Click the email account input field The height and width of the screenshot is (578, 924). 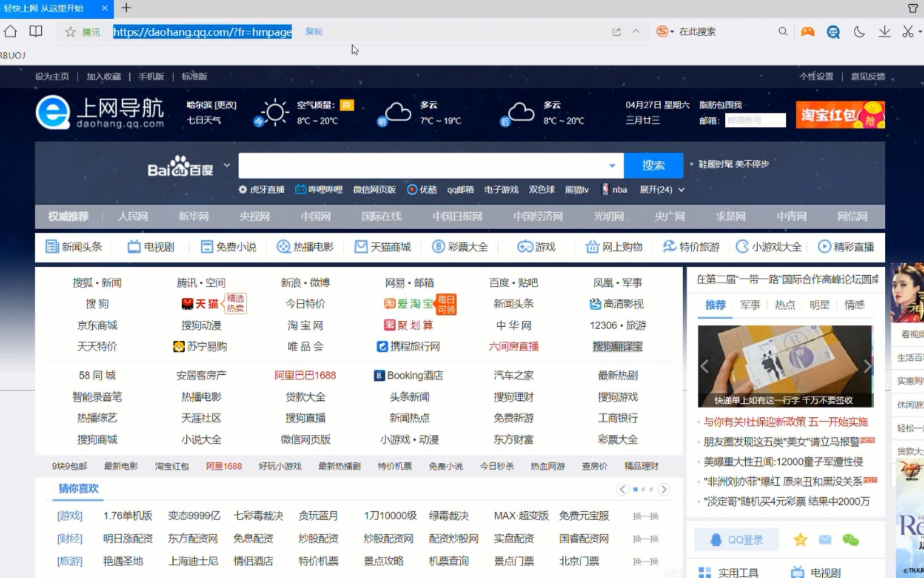(x=755, y=120)
